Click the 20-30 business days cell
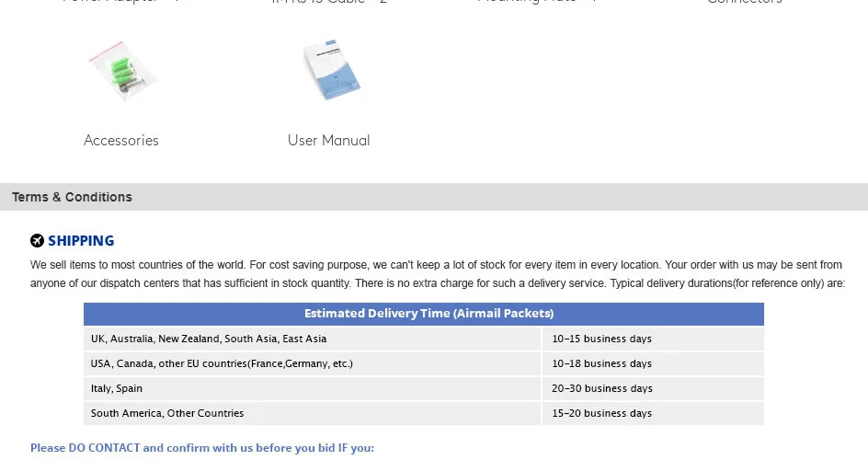 tap(653, 388)
